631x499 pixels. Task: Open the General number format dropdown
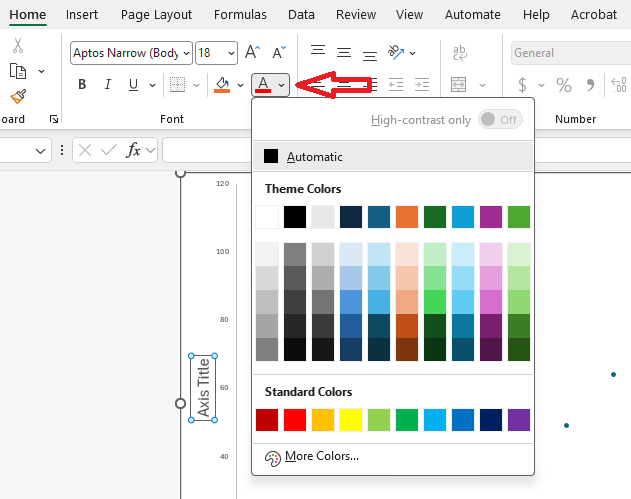(571, 53)
